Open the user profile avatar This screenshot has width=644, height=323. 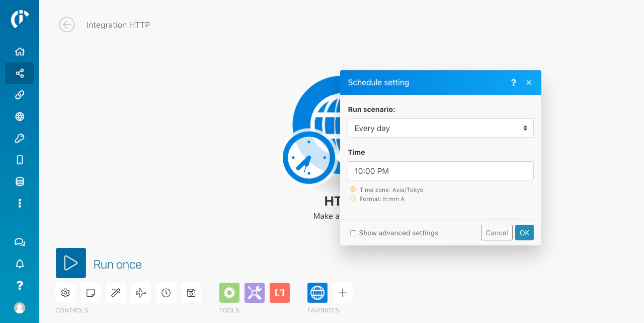point(20,307)
